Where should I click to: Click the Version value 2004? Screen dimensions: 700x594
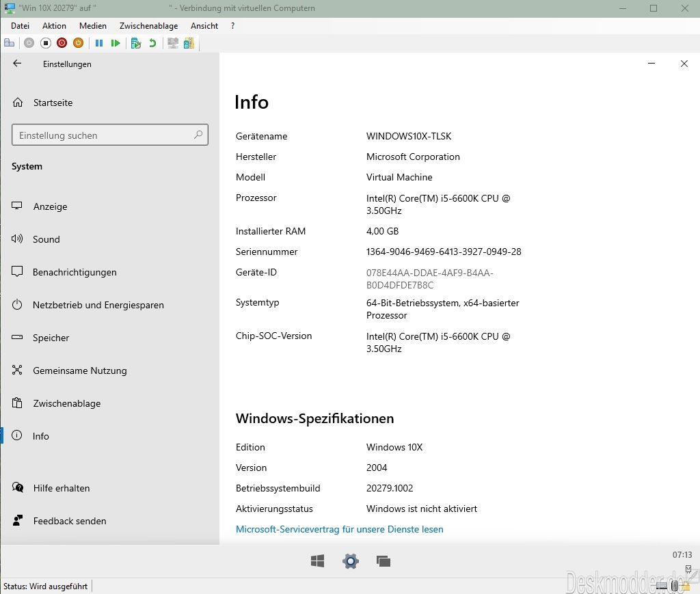coord(377,468)
